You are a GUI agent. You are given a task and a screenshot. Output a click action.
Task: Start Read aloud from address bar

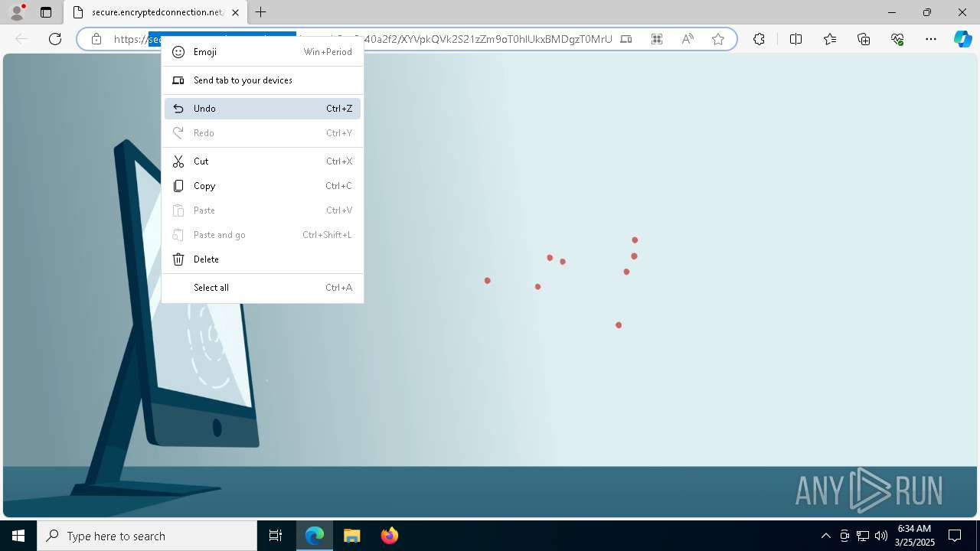(688, 39)
